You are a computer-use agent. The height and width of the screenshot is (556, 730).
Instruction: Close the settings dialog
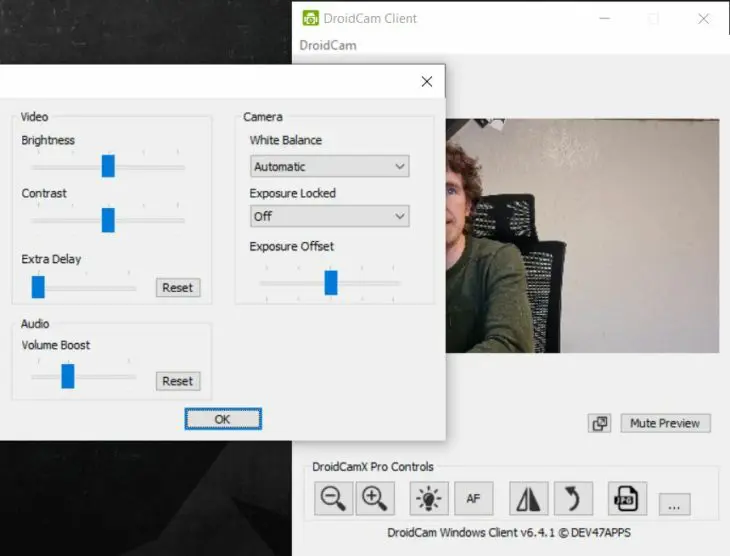tap(426, 81)
